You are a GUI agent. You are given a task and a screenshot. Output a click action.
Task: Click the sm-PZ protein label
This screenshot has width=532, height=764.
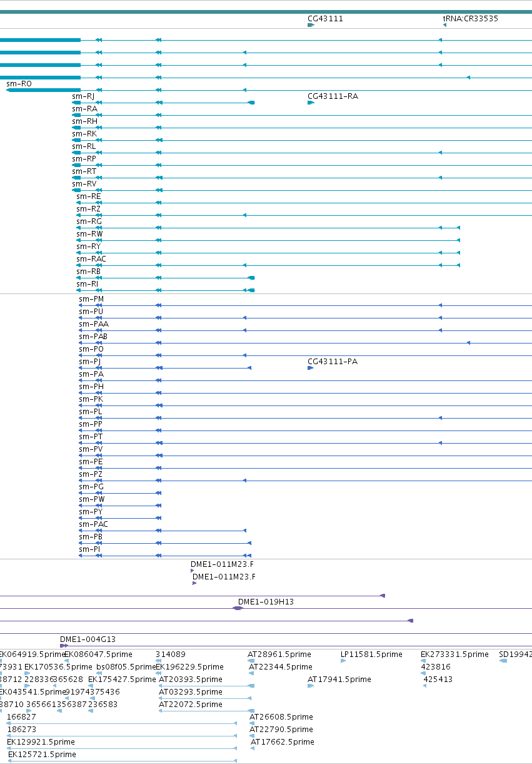point(91,474)
